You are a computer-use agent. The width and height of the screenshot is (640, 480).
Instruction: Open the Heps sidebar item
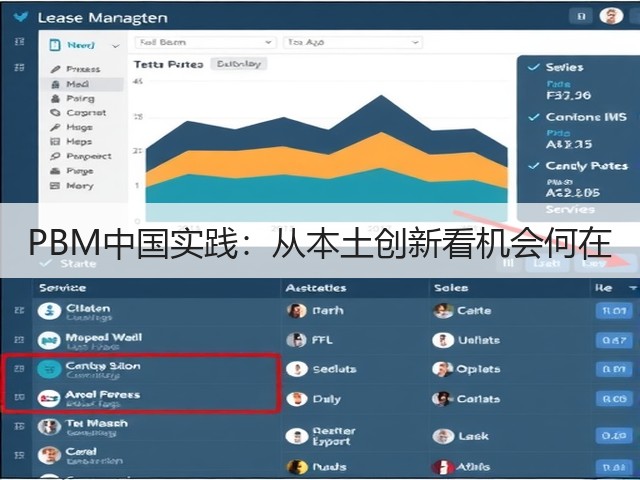tap(79, 142)
